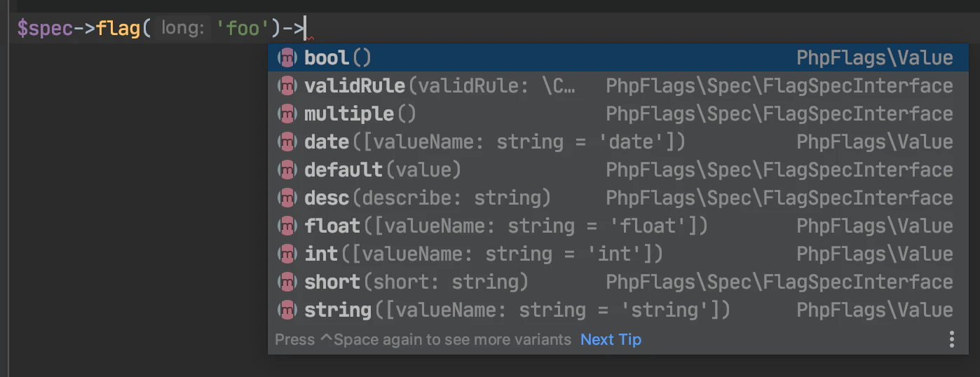Click the method icon beside default(value)
This screenshot has width=980, height=377.
[x=287, y=170]
